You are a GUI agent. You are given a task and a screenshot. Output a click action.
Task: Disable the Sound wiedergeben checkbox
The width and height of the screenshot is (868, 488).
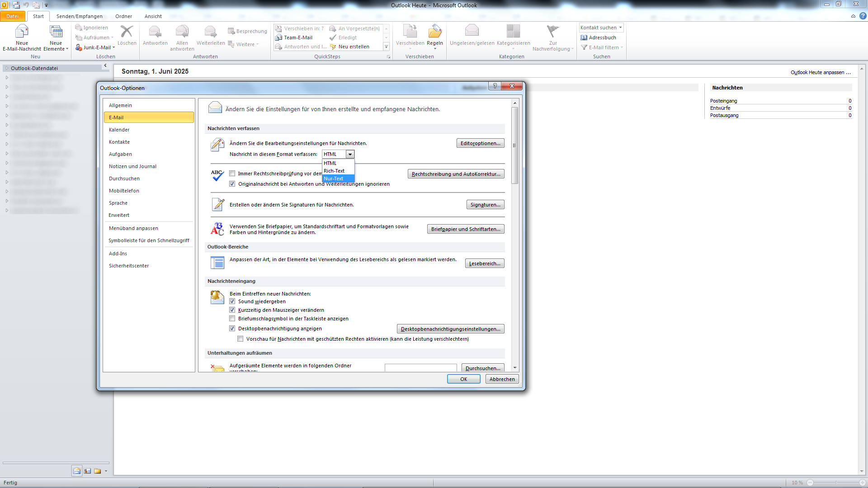(232, 301)
